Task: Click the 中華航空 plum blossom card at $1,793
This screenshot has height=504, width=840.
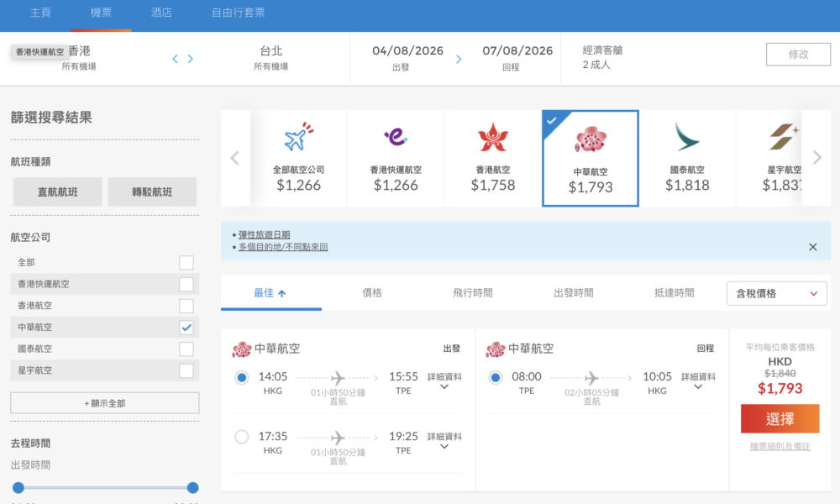Action: [x=591, y=158]
